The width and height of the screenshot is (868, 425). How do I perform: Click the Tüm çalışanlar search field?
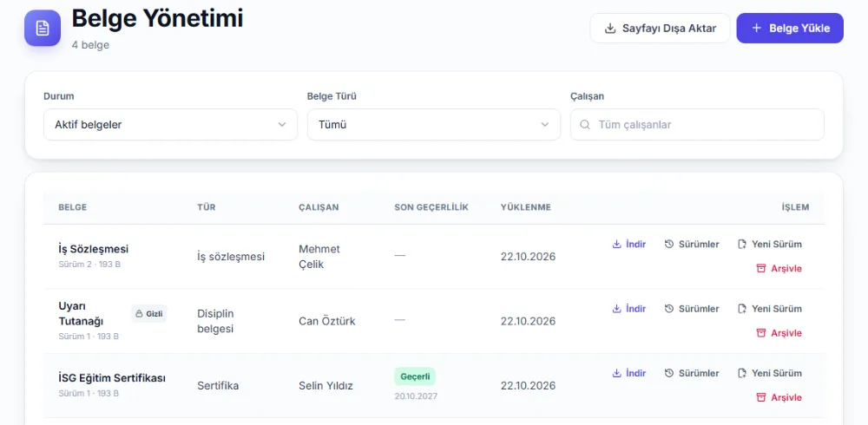697,125
